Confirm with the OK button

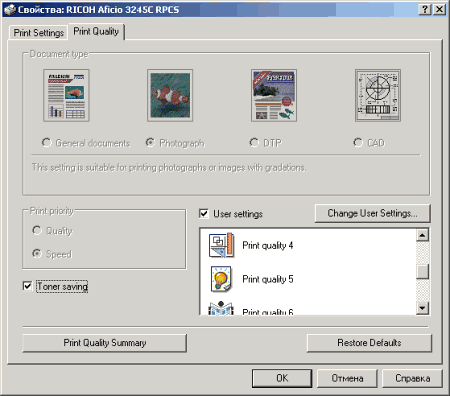[282, 378]
